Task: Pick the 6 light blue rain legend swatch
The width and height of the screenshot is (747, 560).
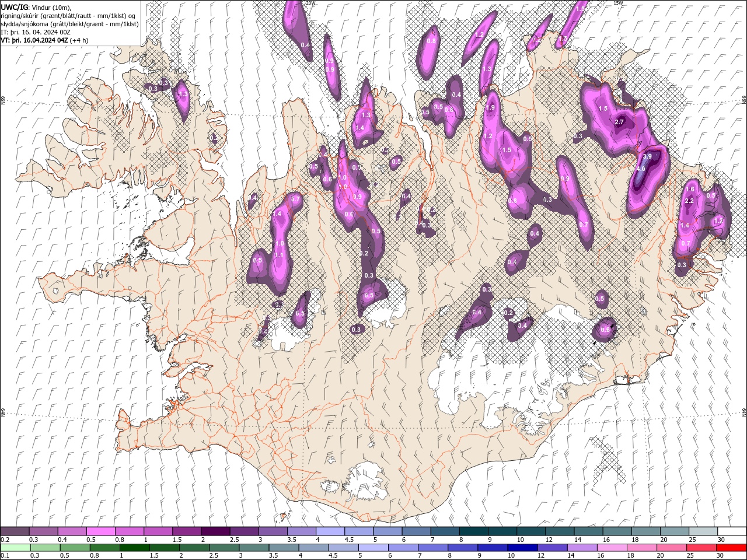Action: [402, 548]
